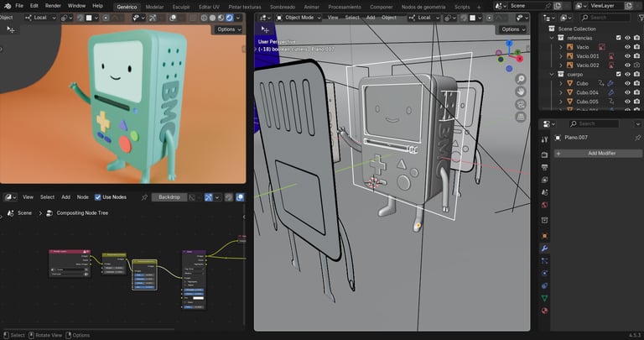
Task: Expand the Vacio.001 tree item
Action: (561, 56)
